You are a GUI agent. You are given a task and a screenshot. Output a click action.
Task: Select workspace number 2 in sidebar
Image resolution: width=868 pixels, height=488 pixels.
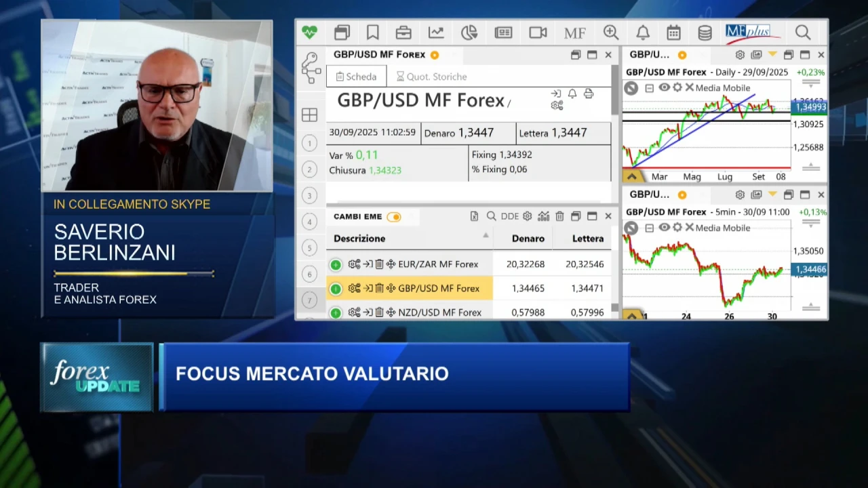[309, 169]
